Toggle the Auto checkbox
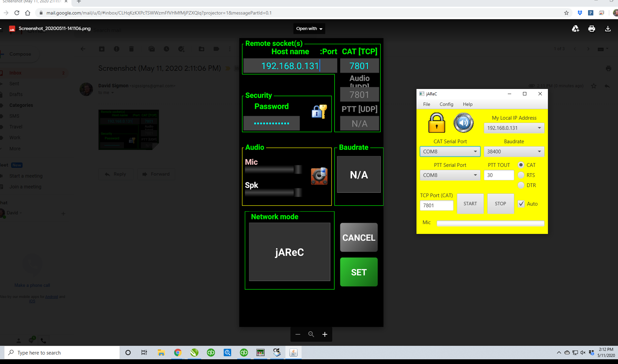Screen dimensions: 618x364 pos(521,204)
